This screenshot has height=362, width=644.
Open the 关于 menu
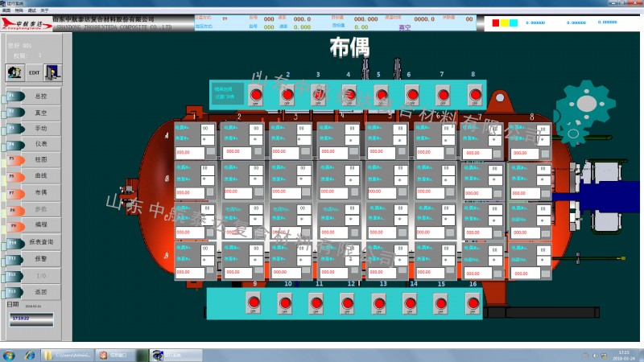click(44, 10)
